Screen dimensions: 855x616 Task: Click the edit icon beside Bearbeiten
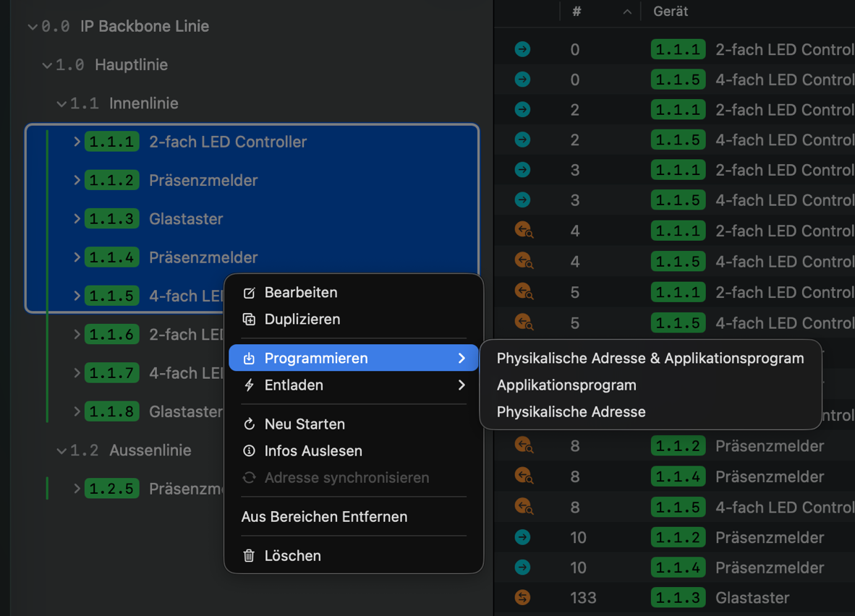(249, 293)
